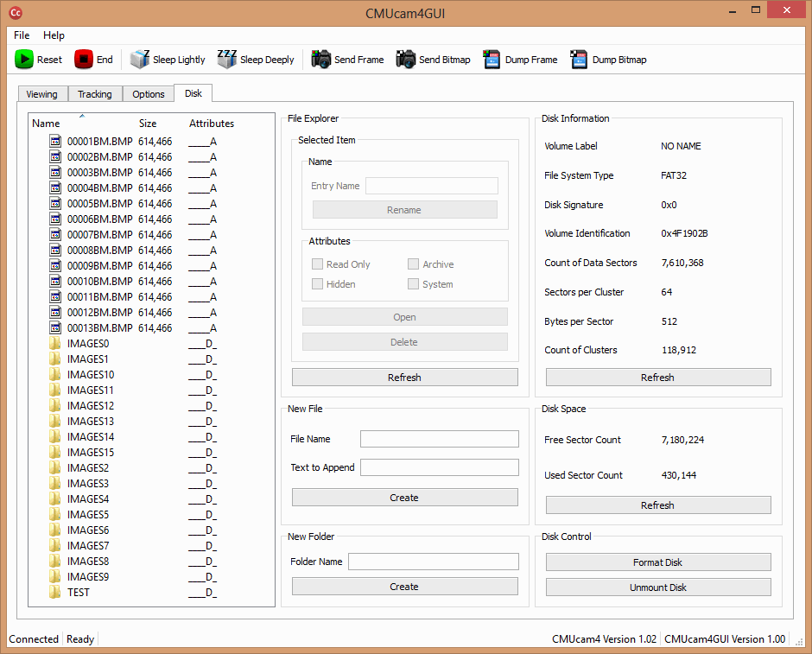The width and height of the screenshot is (812, 654).
Task: Click the Rename button
Action: [x=405, y=210]
